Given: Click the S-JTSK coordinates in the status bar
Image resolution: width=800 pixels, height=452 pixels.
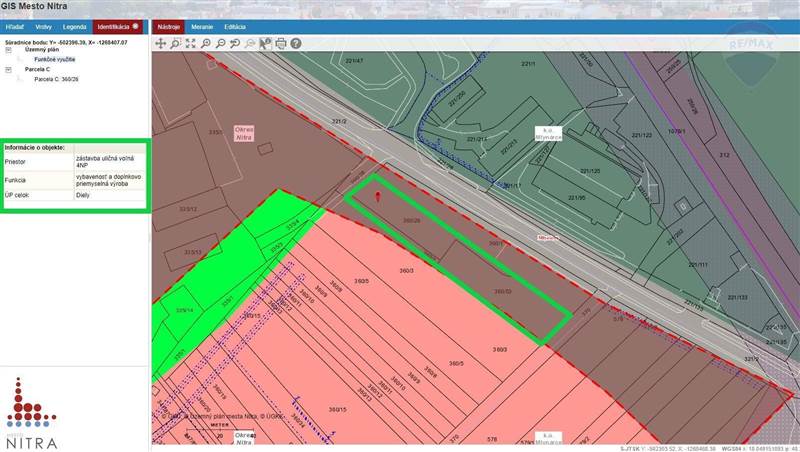Looking at the screenshot, I should pyautogui.click(x=668, y=449).
